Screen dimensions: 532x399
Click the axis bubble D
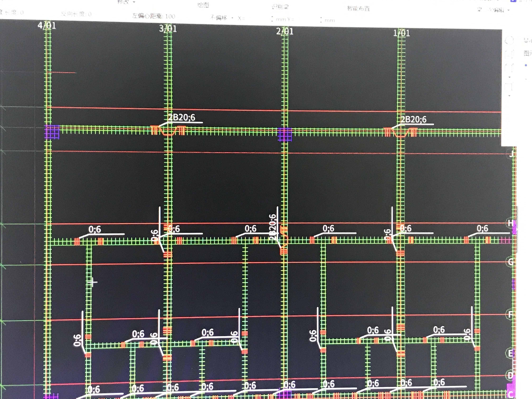[x=510, y=375]
